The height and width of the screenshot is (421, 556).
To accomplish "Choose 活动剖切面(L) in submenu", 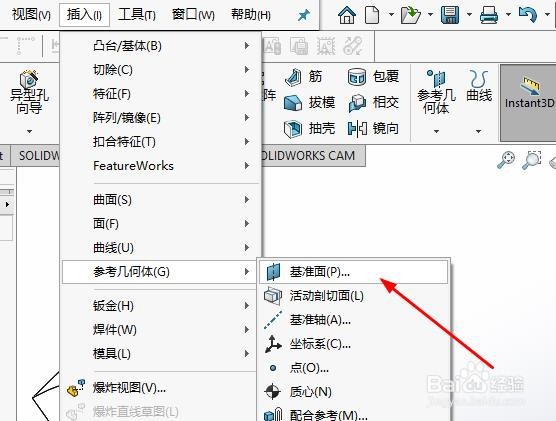I will coord(354,296).
